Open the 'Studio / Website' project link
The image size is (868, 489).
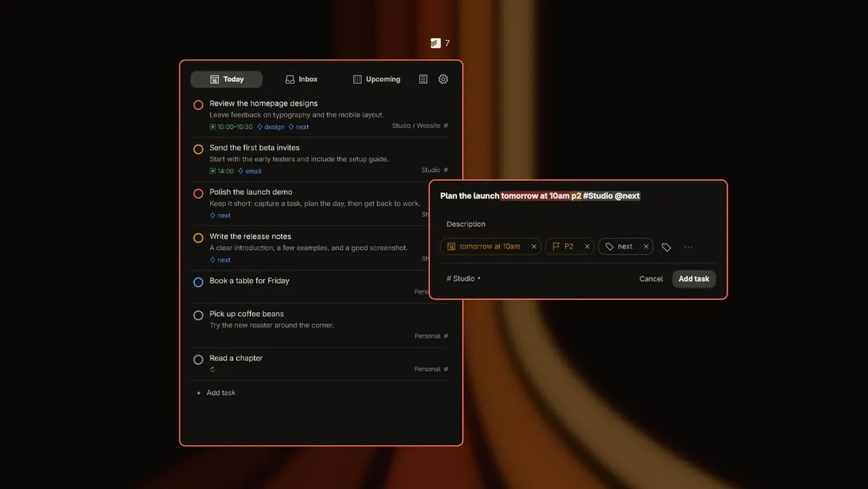[420, 125]
